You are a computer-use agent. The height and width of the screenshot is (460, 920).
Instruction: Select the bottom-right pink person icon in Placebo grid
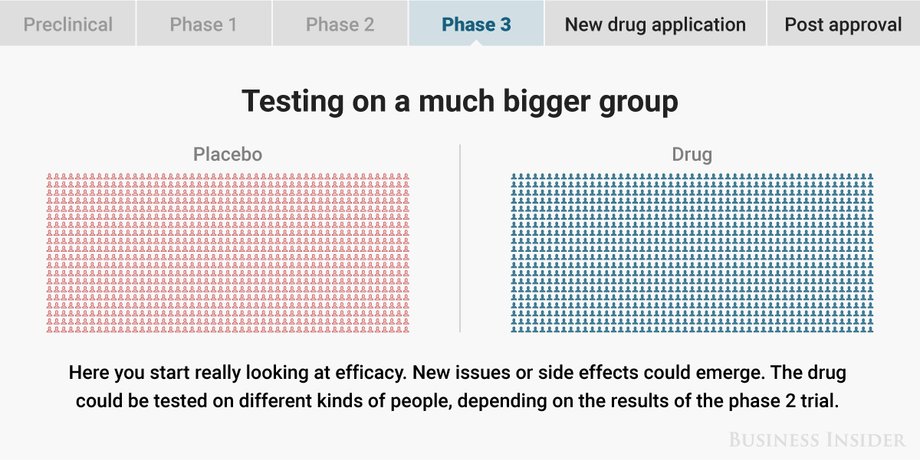pyautogui.click(x=406, y=329)
